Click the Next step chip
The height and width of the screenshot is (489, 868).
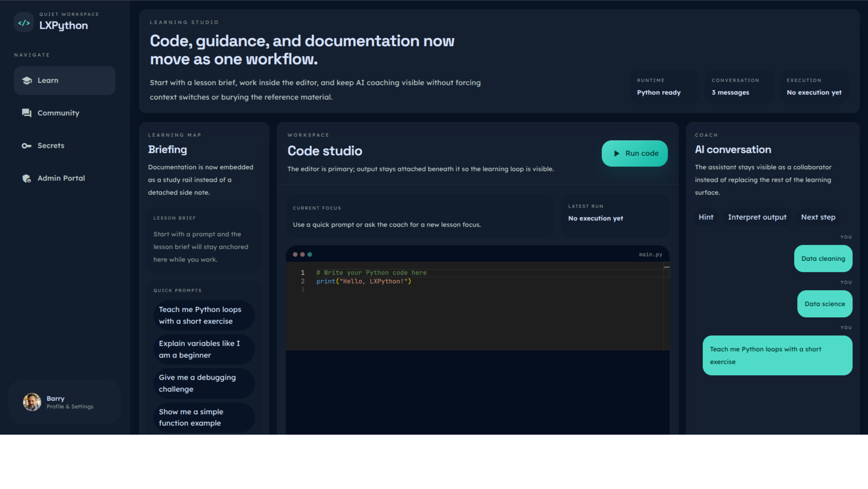(x=818, y=217)
